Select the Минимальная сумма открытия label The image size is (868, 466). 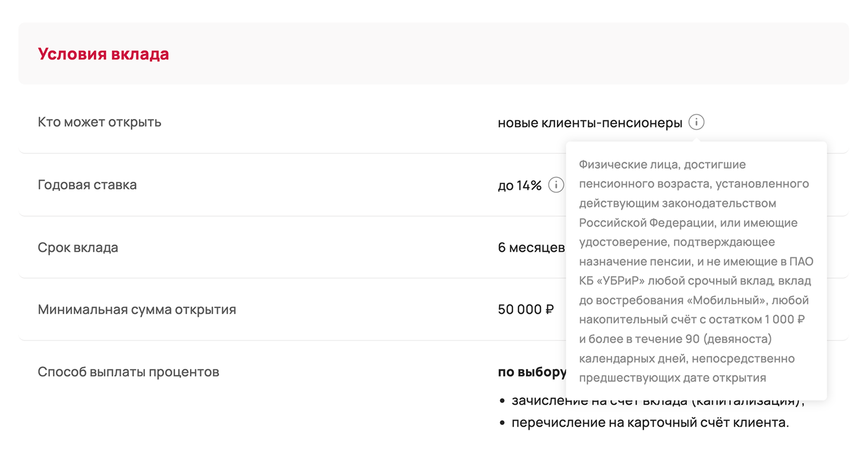[136, 309]
